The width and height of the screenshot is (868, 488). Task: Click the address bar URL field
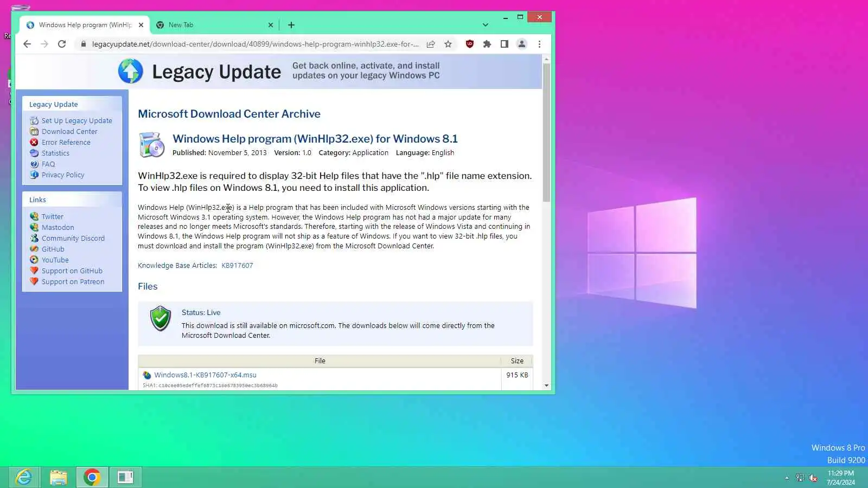(x=255, y=44)
